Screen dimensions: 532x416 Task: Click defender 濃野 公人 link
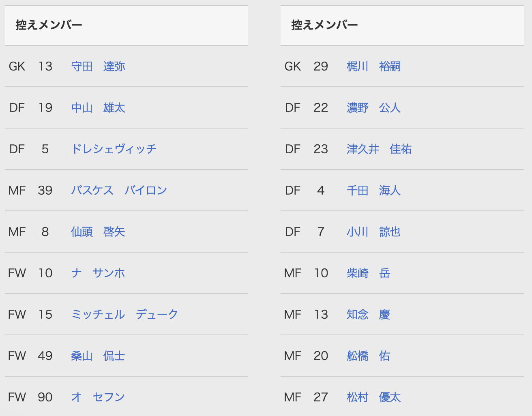coord(373,108)
